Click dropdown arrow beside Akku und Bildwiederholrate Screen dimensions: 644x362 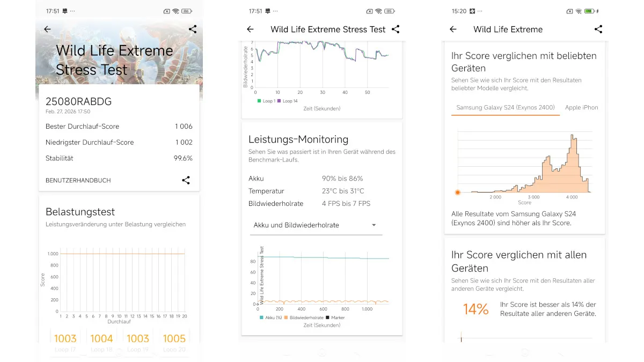374,225
